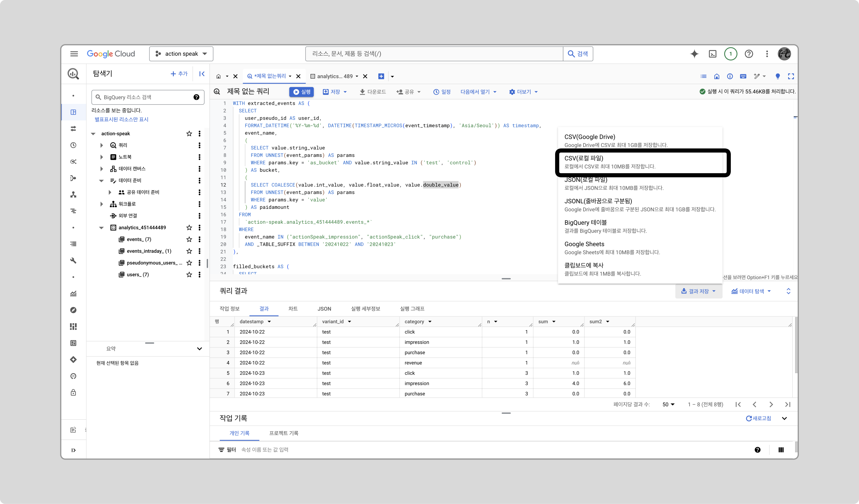The width and height of the screenshot is (859, 504).
Task: Click the top resource search bar
Action: pos(434,54)
